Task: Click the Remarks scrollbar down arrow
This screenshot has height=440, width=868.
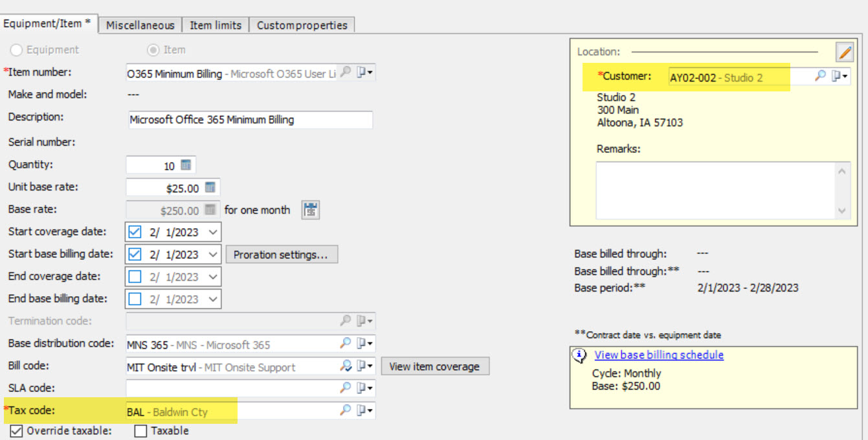Action: (843, 210)
